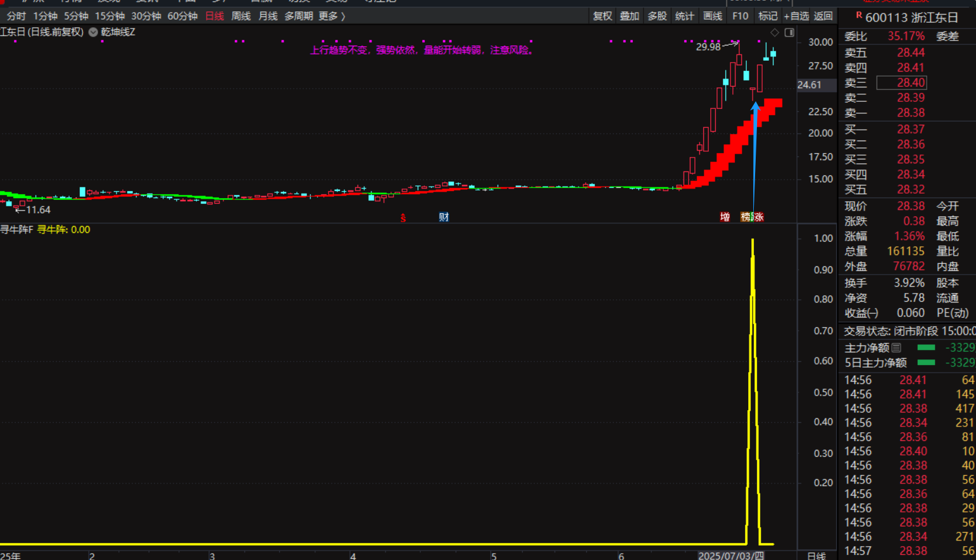
Task: Click the R badge beside stock code 600113
Action: (859, 15)
